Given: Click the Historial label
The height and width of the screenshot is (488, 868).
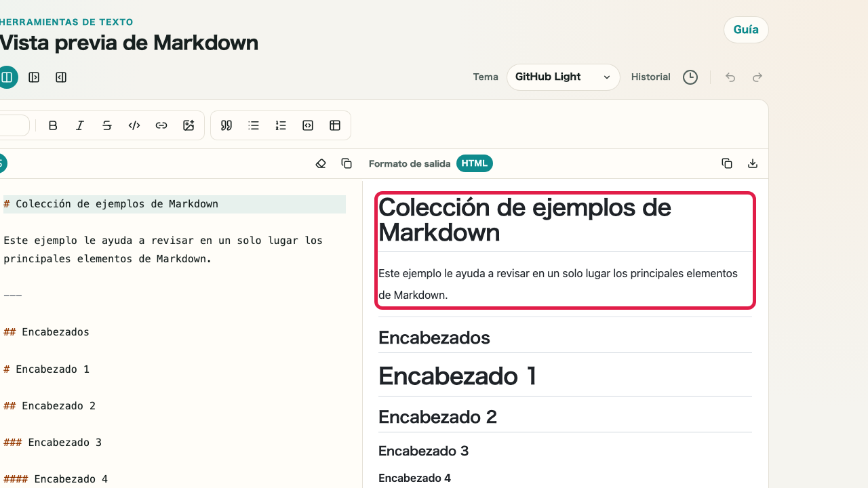Looking at the screenshot, I should [x=650, y=77].
